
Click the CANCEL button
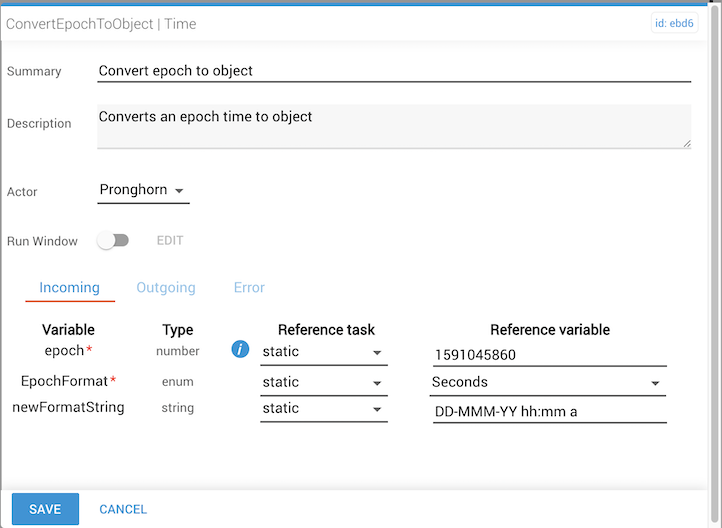(x=123, y=509)
